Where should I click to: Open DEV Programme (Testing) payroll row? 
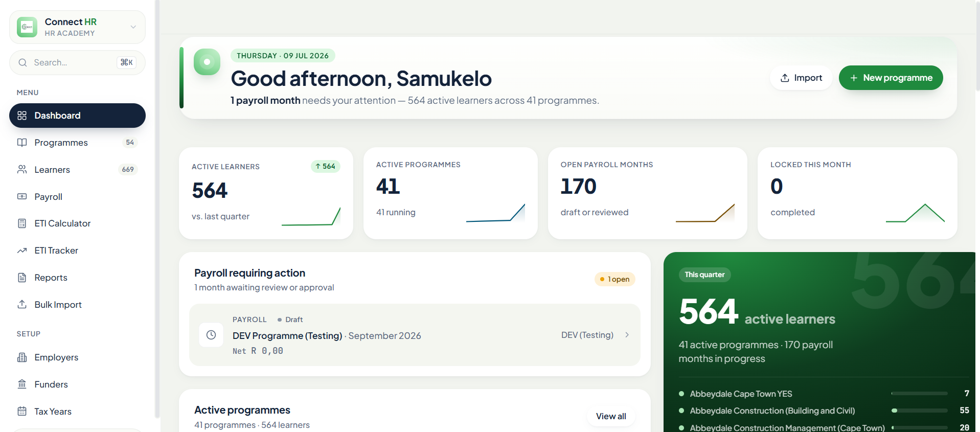pos(415,335)
